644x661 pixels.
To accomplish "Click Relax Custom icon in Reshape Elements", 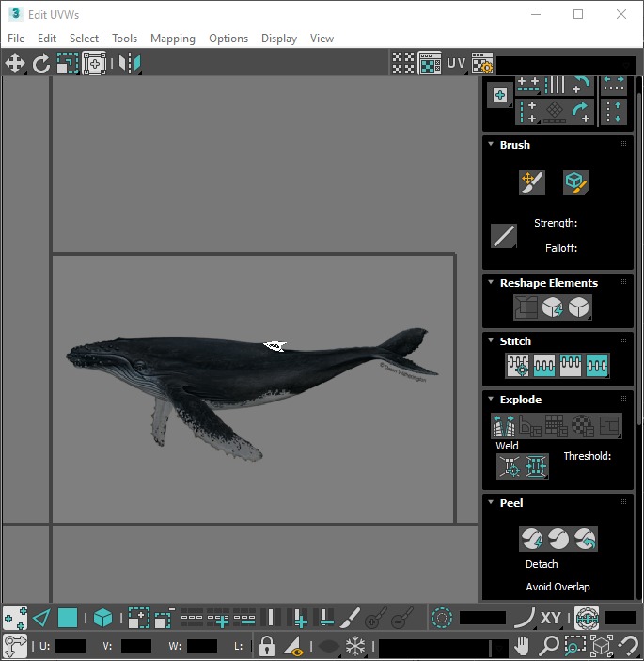I will pos(579,307).
